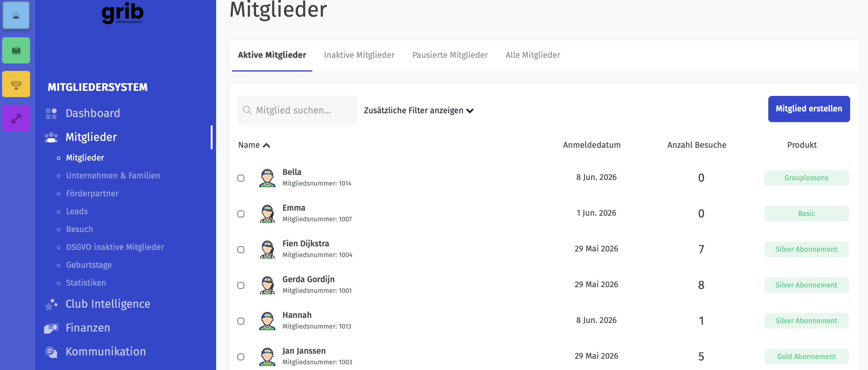This screenshot has height=370, width=868.
Task: Click the Club Intelligence stars icon
Action: pyautogui.click(x=51, y=304)
